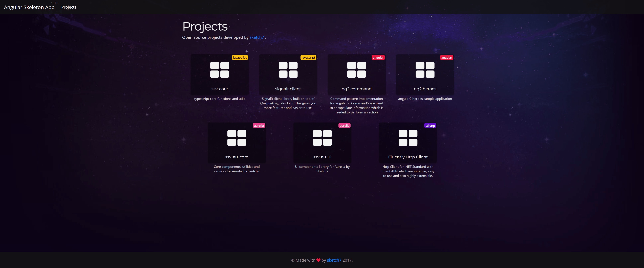The width and height of the screenshot is (644, 268).
Task: Click the Angular Skeleton App brand title
Action: pos(29,8)
